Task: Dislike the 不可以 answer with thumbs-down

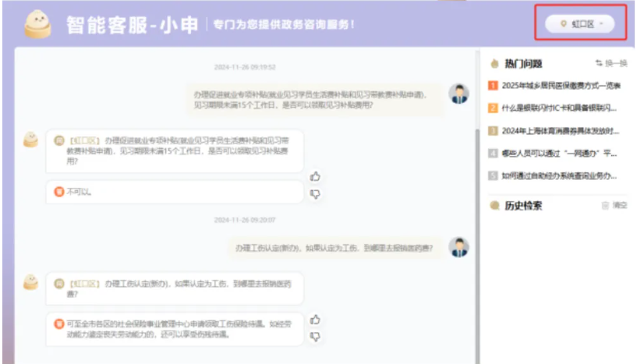Action: point(315,194)
